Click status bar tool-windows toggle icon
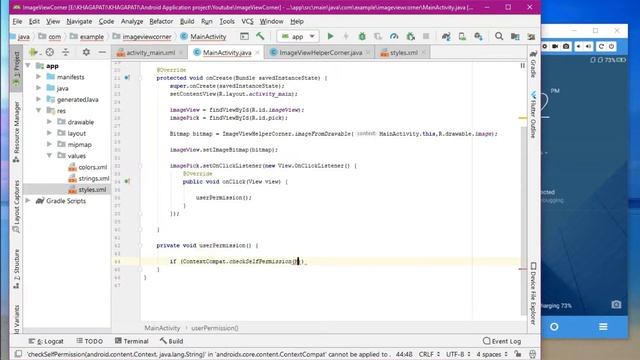 coord(18,354)
